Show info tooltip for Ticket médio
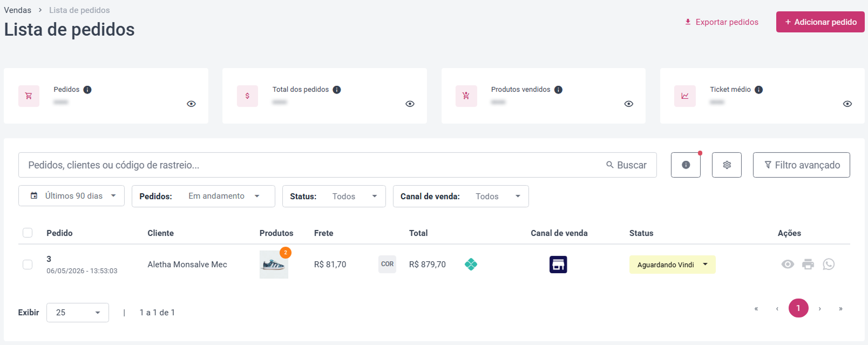868x345 pixels. coord(758,90)
